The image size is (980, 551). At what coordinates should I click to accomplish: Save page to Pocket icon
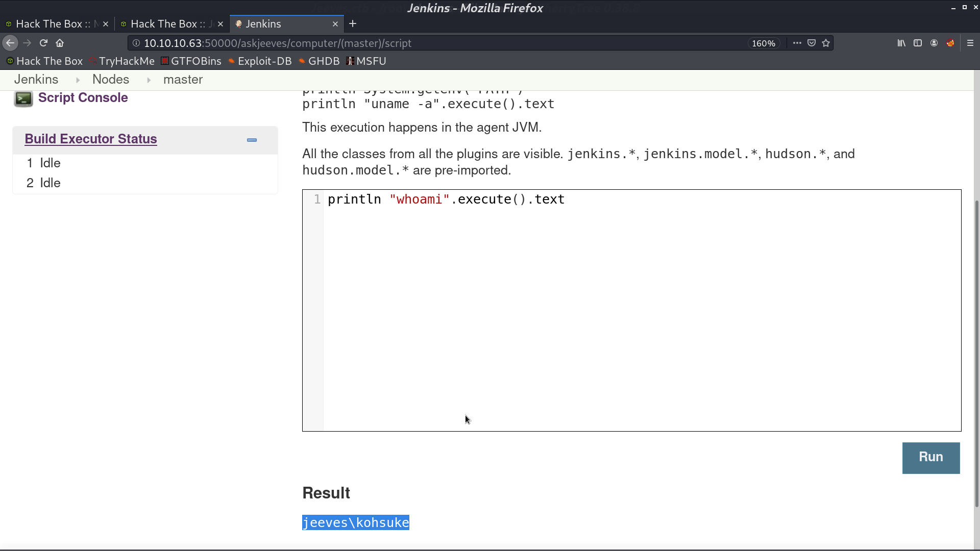812,43
